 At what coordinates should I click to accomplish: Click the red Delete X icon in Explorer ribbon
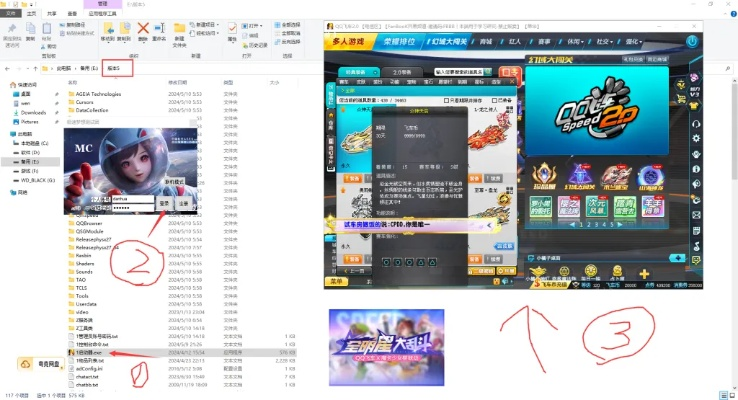143,28
